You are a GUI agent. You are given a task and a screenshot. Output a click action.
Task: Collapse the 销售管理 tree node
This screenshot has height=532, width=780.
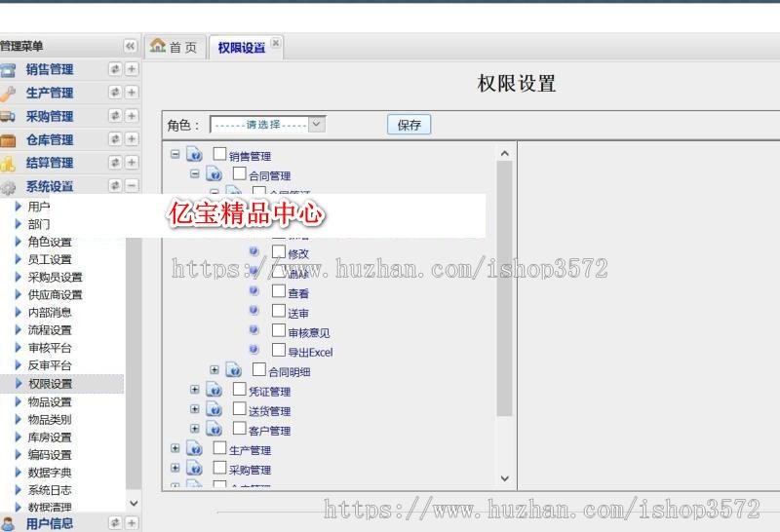tap(175, 154)
